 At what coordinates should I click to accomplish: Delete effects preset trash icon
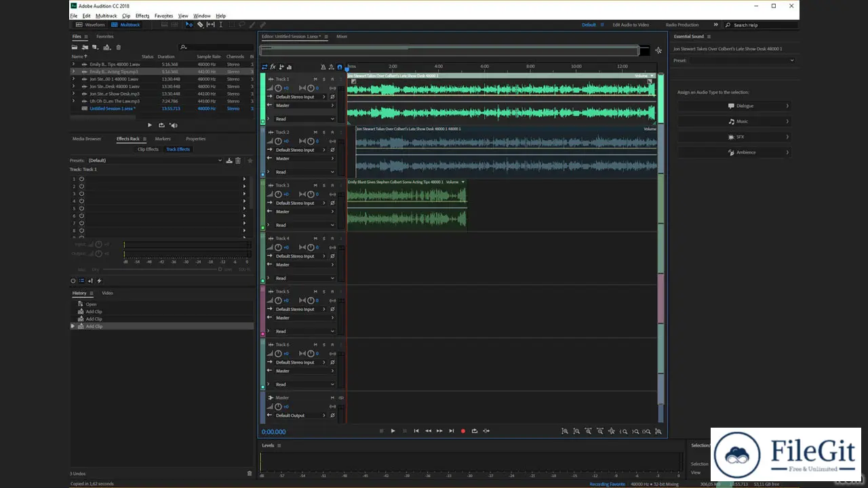click(x=238, y=161)
